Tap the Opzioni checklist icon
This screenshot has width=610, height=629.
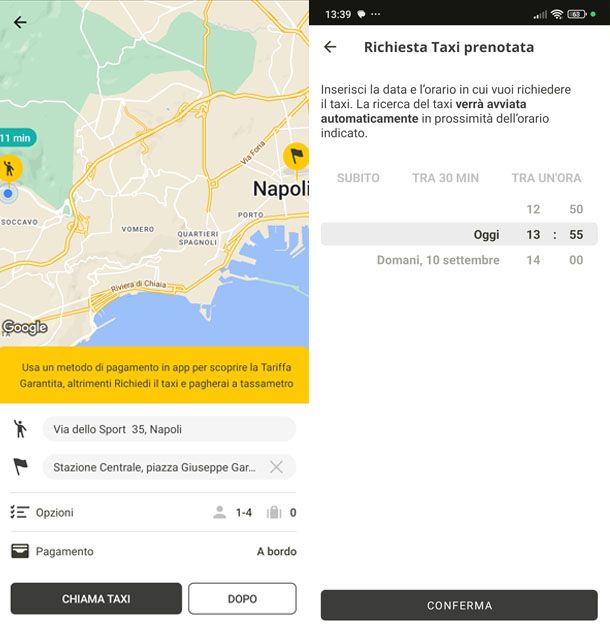20,512
